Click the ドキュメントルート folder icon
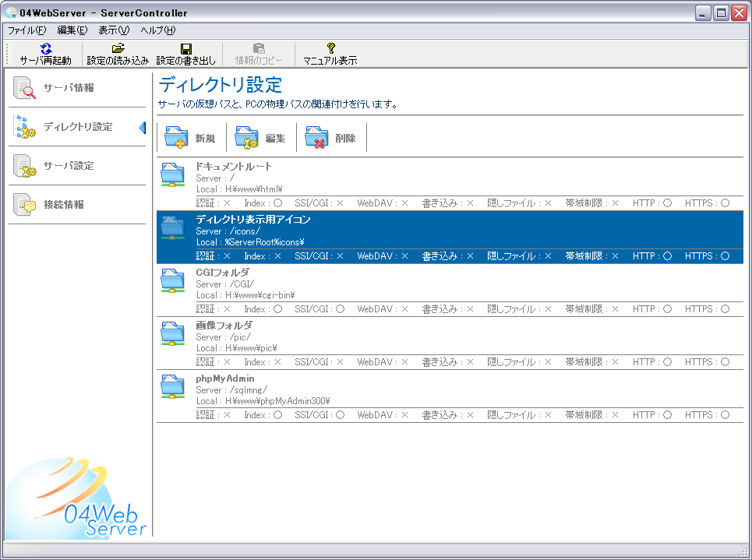752x560 pixels. (173, 175)
